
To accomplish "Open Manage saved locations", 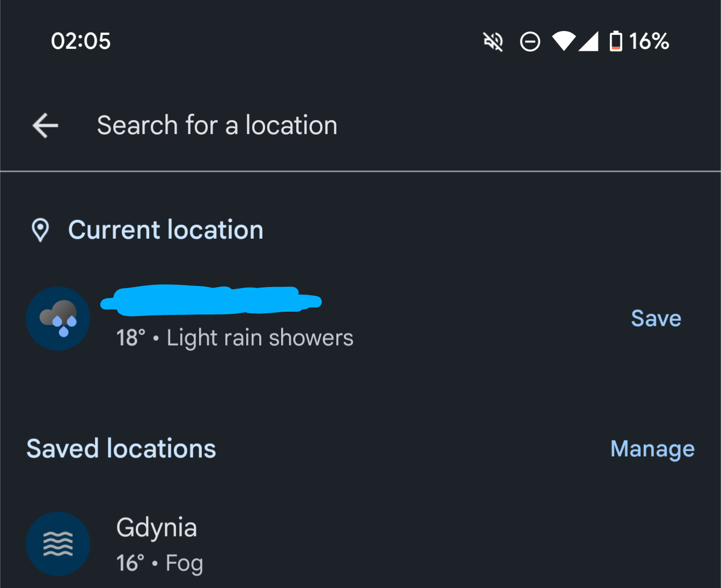I will pyautogui.click(x=652, y=449).
